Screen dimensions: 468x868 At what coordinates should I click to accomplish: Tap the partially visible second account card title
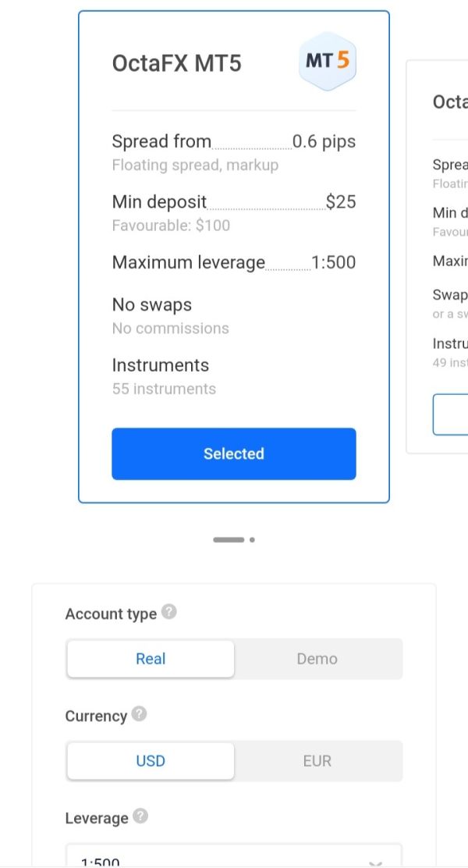450,102
